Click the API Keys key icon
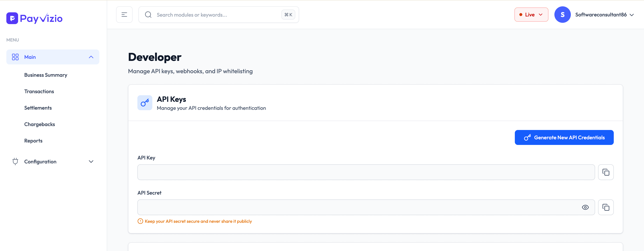Image resolution: width=644 pixels, height=251 pixels. (145, 103)
